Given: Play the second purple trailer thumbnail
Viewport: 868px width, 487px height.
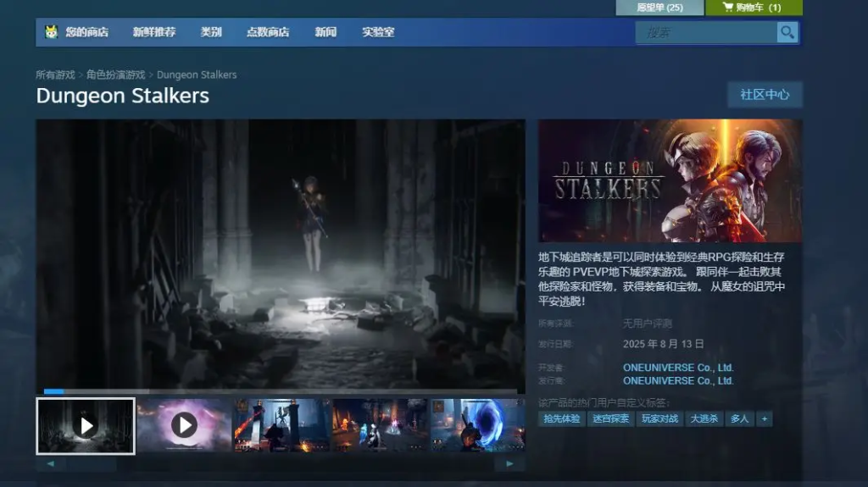Looking at the screenshot, I should 184,425.
